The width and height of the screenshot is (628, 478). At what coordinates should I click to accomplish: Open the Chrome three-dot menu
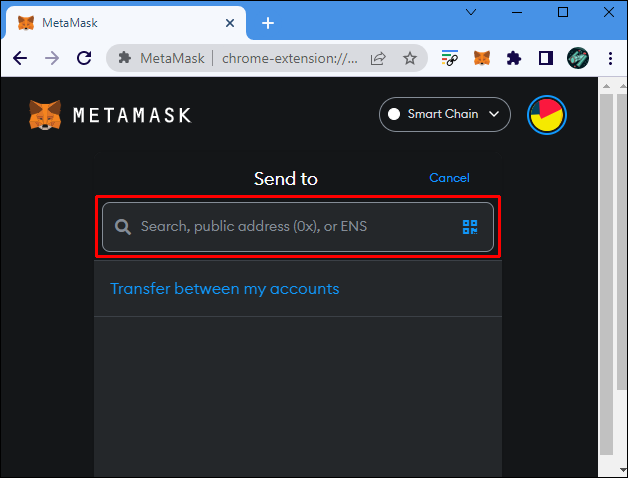[x=609, y=58]
